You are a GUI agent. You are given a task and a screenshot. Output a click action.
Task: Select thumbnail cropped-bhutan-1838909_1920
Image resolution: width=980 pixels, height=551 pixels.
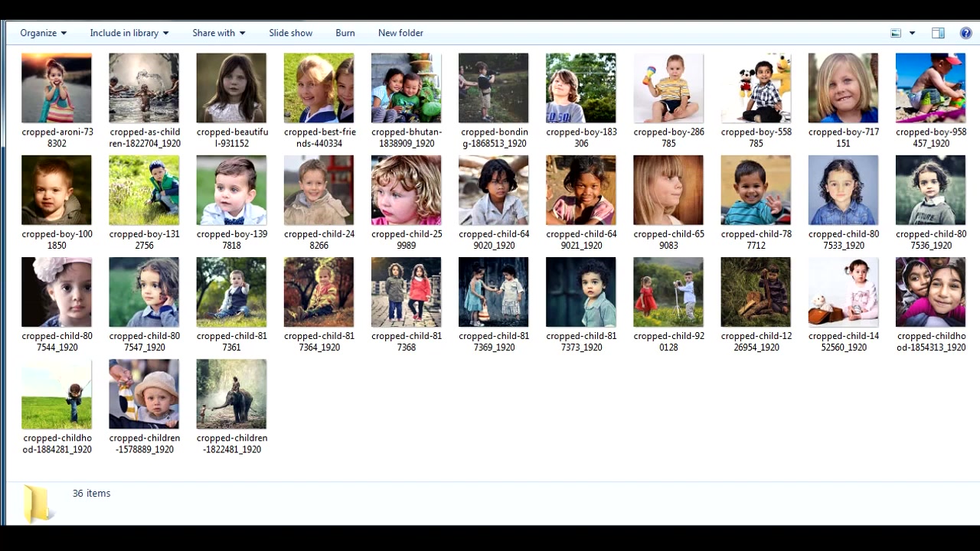(406, 87)
